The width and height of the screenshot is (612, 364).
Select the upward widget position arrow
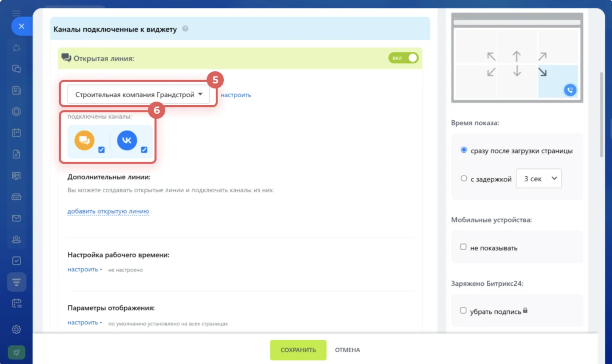pyautogui.click(x=517, y=56)
